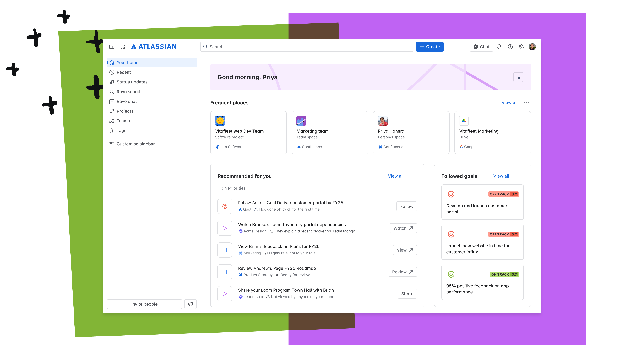Viewport: 644px width, 352px height.
Task: Collapse the sidebar panel
Action: point(112,47)
